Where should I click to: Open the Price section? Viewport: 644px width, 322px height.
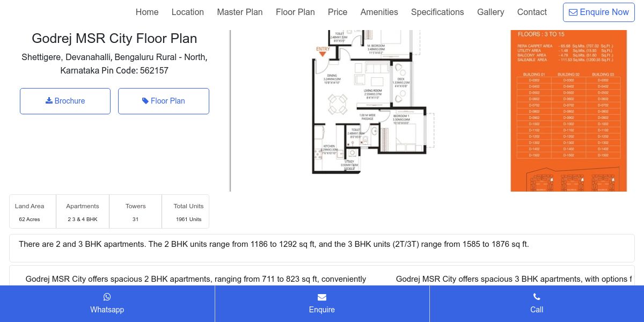click(338, 12)
